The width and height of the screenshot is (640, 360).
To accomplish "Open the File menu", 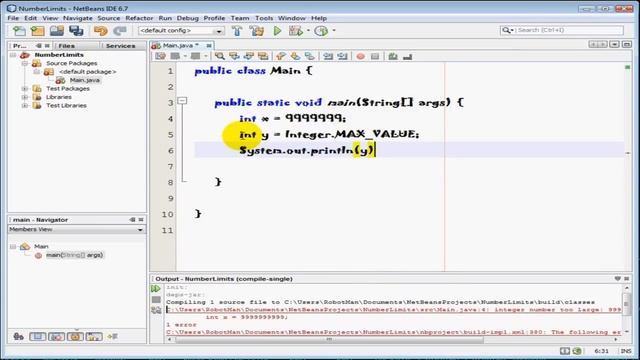I will pyautogui.click(x=13, y=18).
